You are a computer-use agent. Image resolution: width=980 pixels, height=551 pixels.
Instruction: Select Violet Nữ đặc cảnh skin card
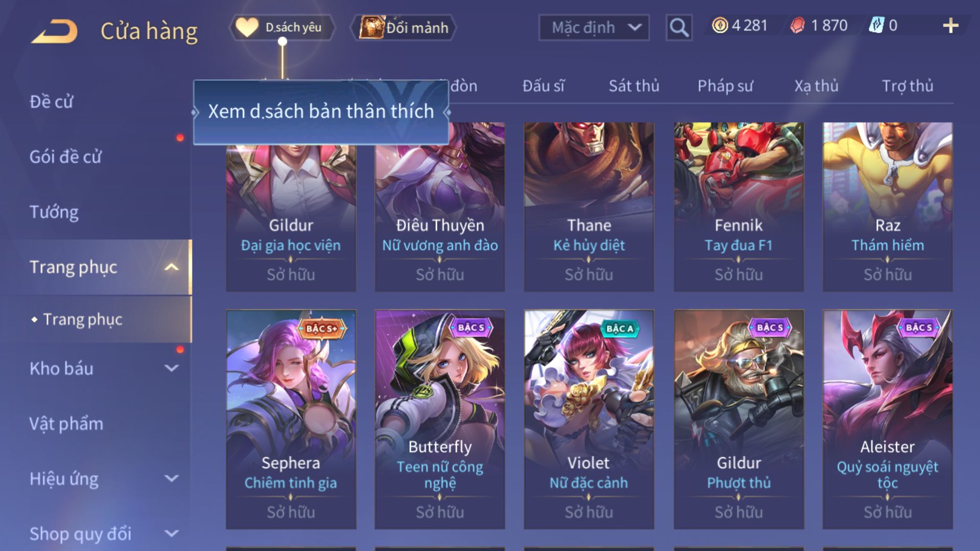tap(589, 419)
